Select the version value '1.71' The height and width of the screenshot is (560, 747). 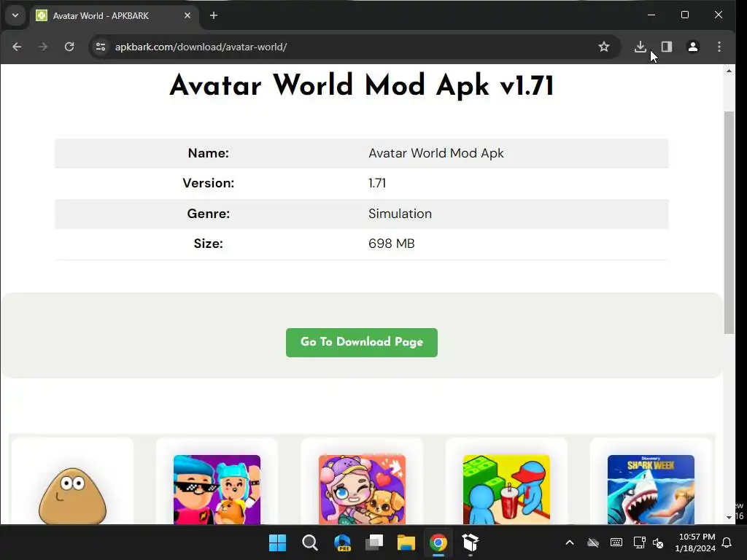click(x=377, y=183)
